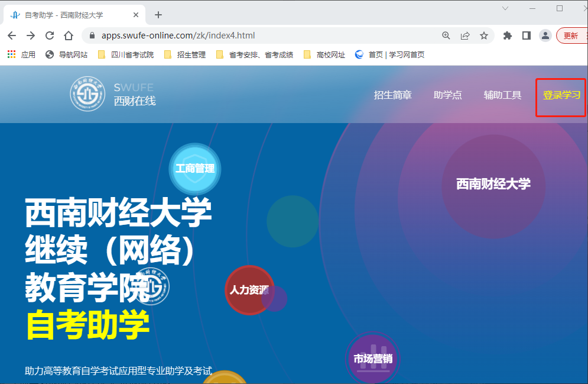The width and height of the screenshot is (588, 384).
Task: Open the browser home page
Action: (68, 36)
